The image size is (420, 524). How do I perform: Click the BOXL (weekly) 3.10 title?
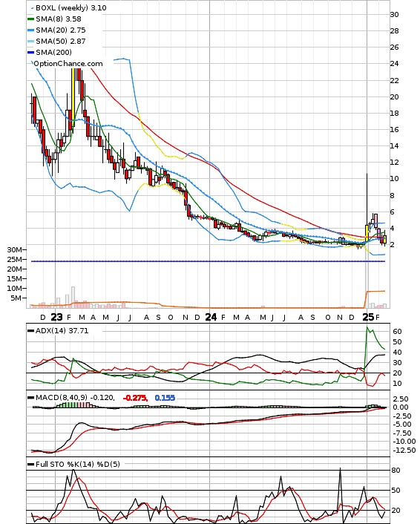[70, 7]
